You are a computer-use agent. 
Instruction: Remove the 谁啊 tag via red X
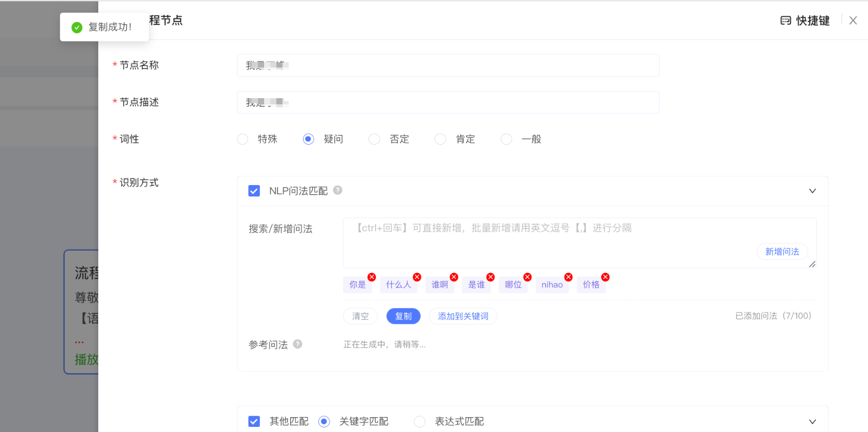click(454, 277)
